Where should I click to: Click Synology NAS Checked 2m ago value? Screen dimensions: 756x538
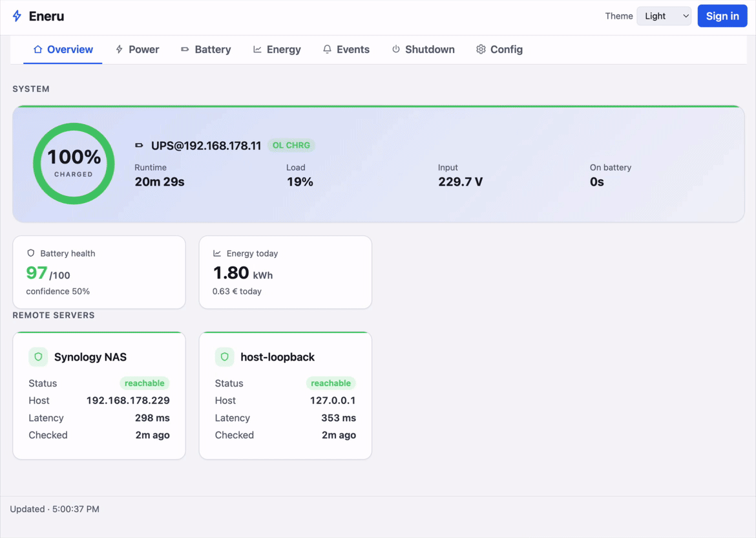(x=152, y=435)
